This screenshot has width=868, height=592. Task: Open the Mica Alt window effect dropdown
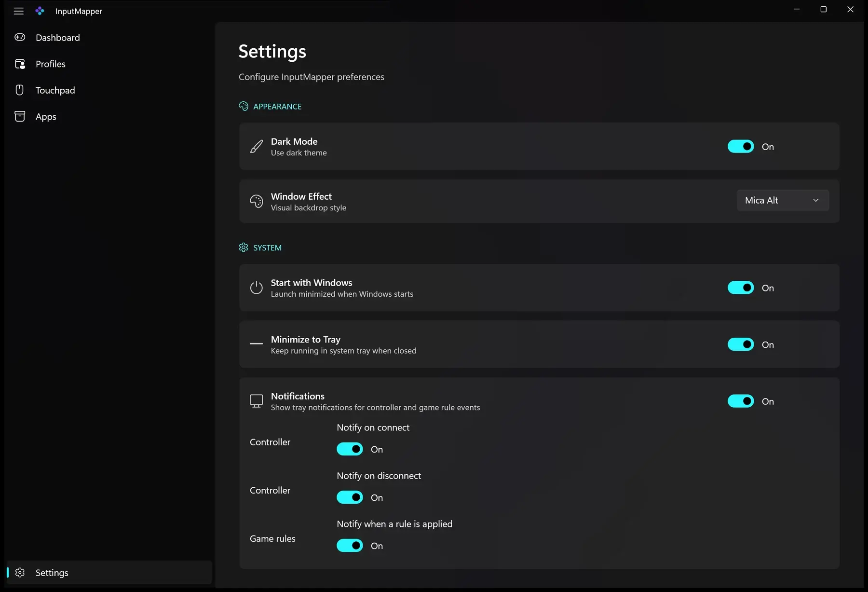pos(783,200)
